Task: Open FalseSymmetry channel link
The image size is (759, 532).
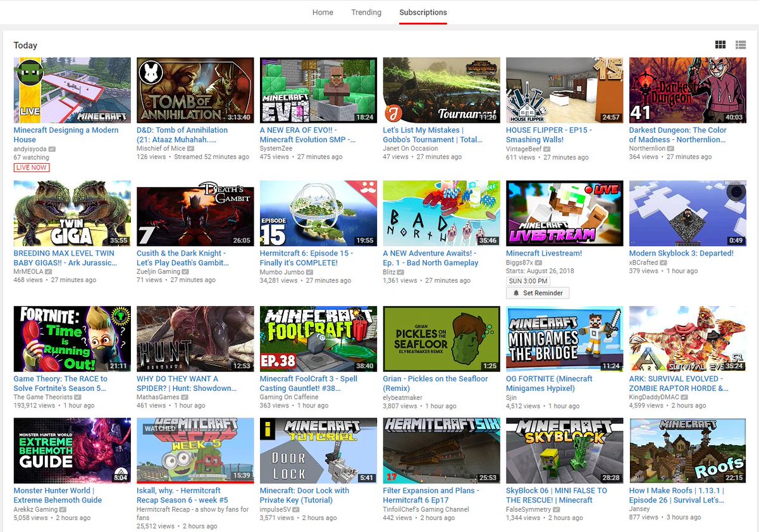Action: click(529, 509)
